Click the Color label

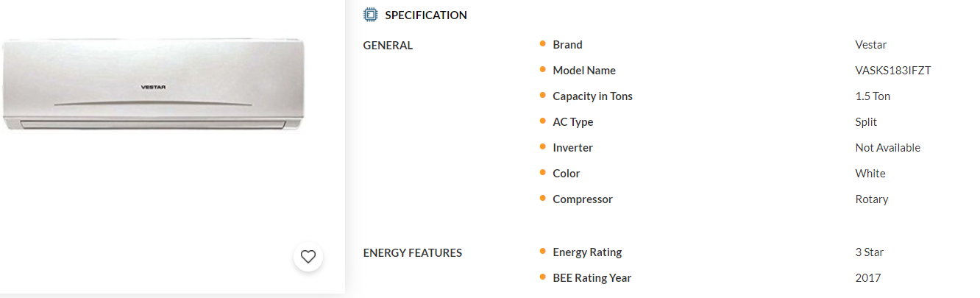[x=566, y=174]
